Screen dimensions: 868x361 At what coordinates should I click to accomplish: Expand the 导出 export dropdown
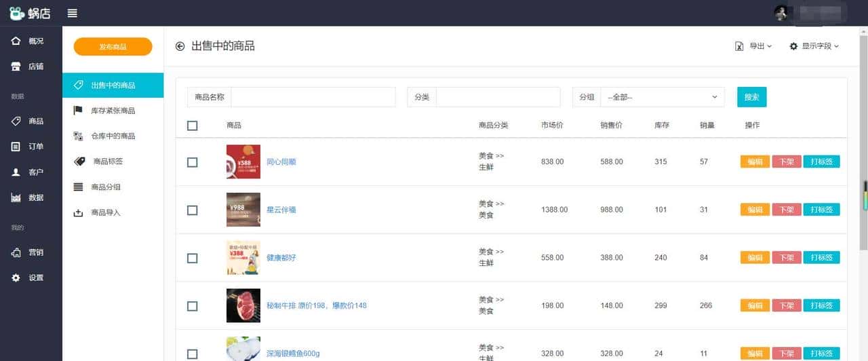(x=754, y=46)
